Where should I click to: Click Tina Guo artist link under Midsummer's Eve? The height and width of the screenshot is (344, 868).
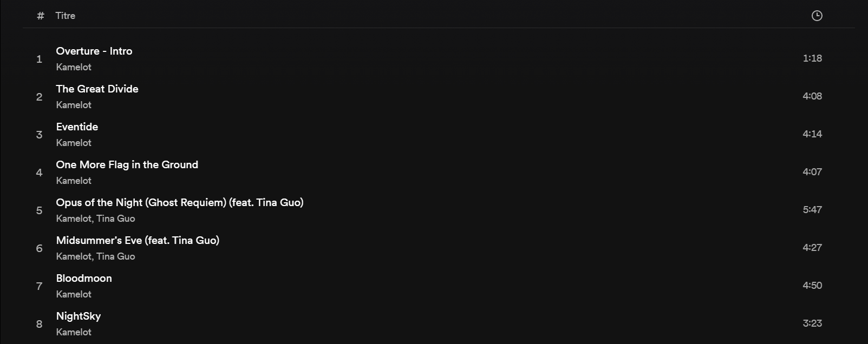pyautogui.click(x=115, y=256)
